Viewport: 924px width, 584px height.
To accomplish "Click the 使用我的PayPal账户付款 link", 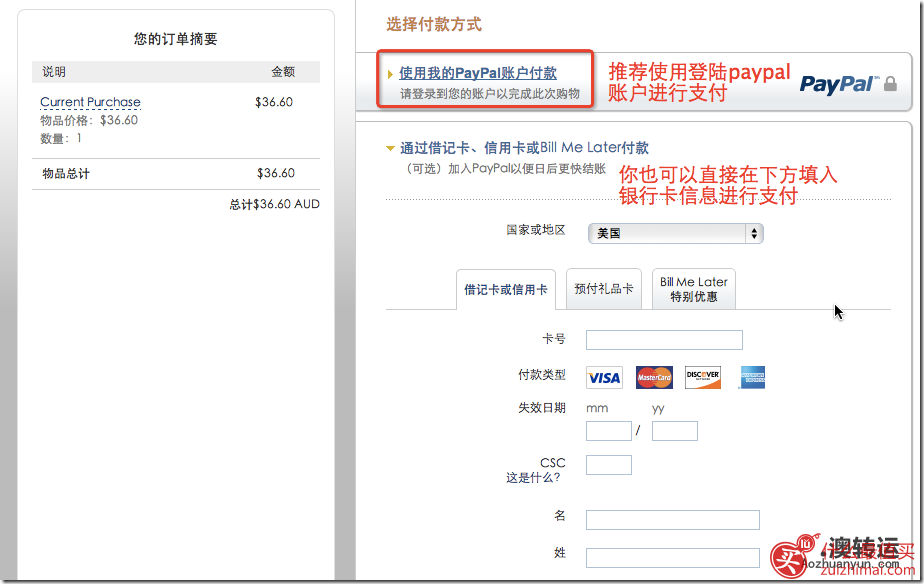I will pyautogui.click(x=478, y=73).
